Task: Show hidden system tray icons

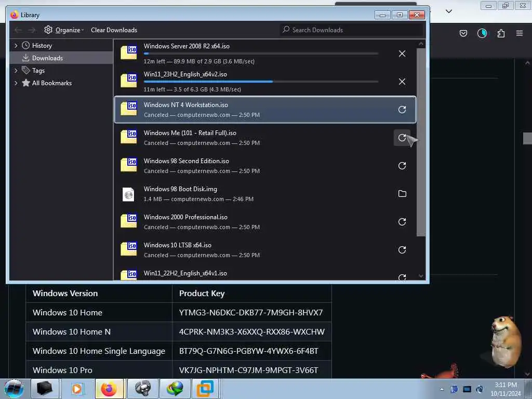Action: coord(442,389)
